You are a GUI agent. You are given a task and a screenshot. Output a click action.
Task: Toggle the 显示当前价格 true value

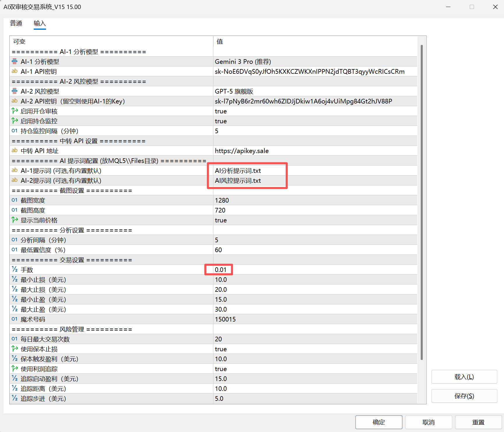221,220
